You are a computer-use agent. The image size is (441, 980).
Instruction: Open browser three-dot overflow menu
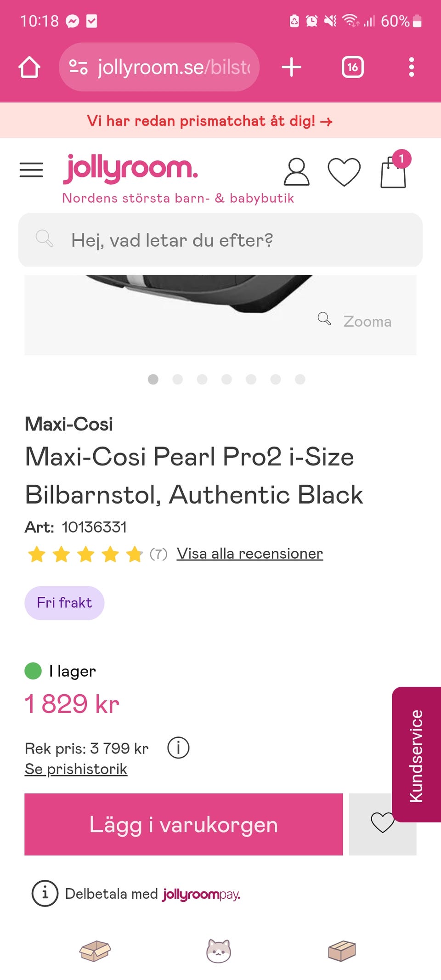[x=411, y=68]
